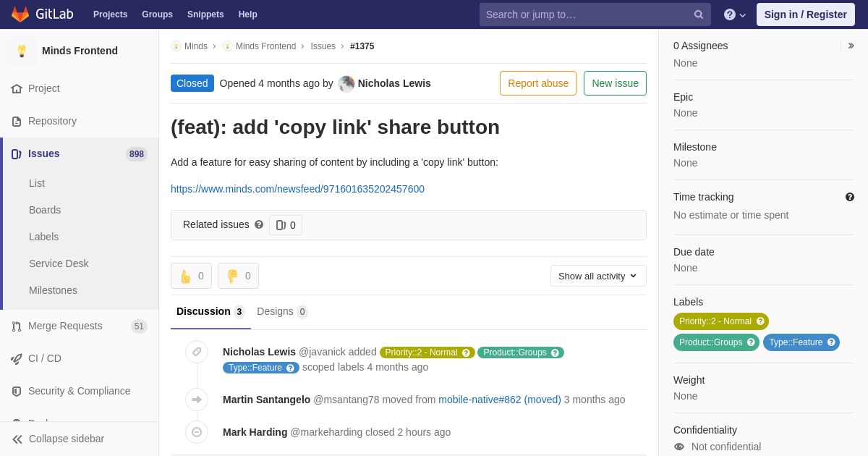Screen dimensions: 868x456
Task: Click Minds Frontend project title in sidebar
Action: (80, 51)
